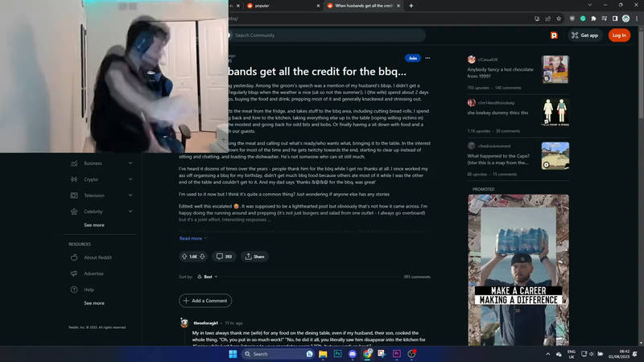
Task: Open 'What happened to the Cape?' post
Action: [498, 159]
